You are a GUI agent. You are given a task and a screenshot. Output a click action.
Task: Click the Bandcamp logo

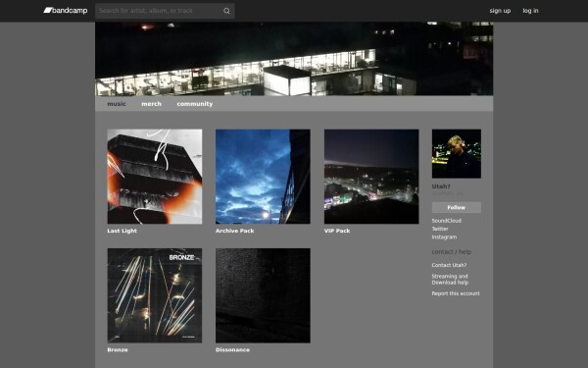pyautogui.click(x=66, y=11)
